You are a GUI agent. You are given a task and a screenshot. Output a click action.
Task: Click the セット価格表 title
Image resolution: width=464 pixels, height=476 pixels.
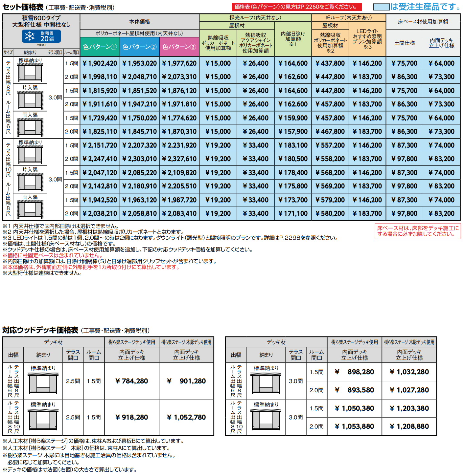click(x=23, y=7)
